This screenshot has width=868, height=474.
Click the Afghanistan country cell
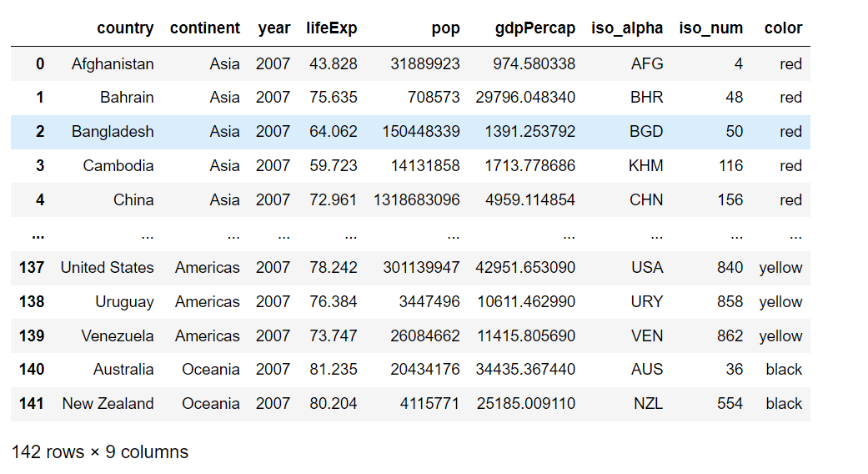click(113, 63)
